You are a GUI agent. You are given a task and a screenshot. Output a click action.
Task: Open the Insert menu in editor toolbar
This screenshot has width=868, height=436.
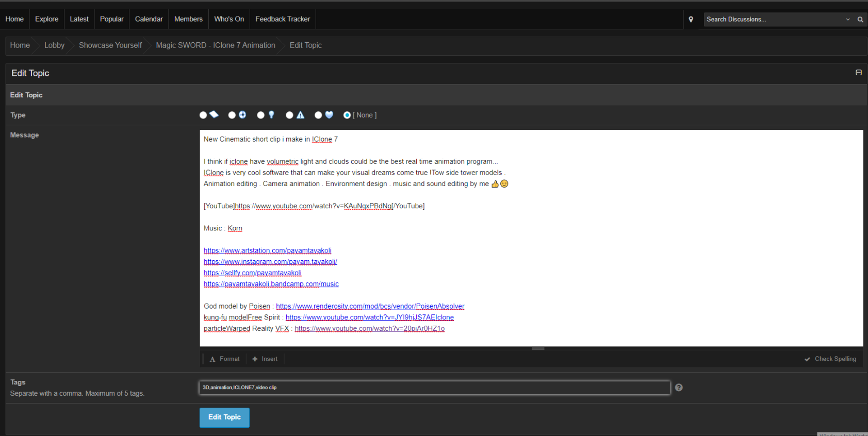click(265, 359)
